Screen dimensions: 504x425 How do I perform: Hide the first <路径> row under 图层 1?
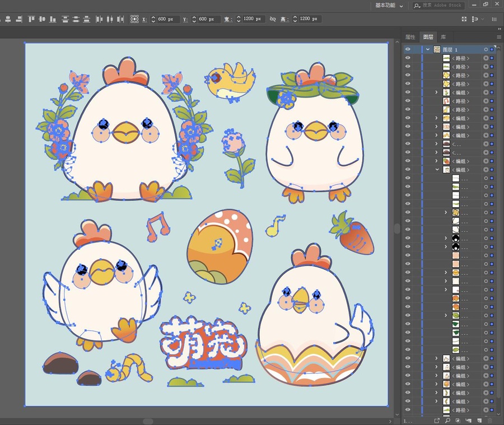pos(408,58)
